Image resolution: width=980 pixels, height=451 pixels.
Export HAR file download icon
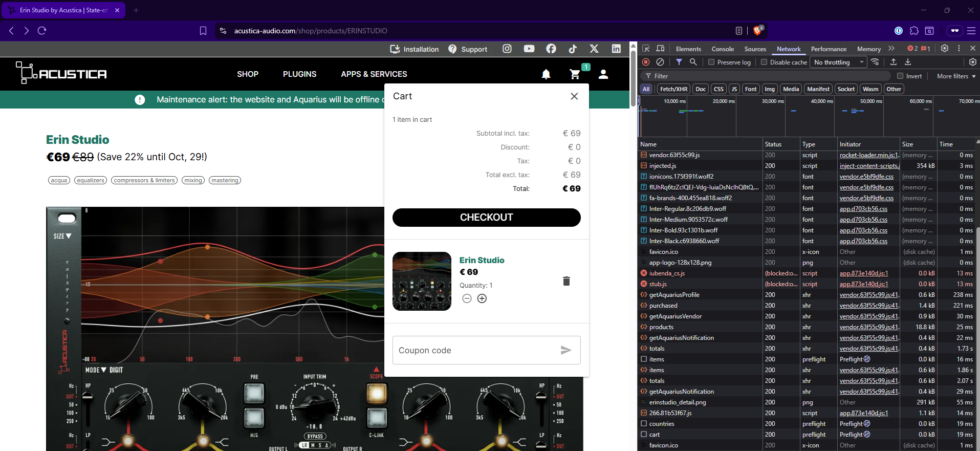[908, 62]
